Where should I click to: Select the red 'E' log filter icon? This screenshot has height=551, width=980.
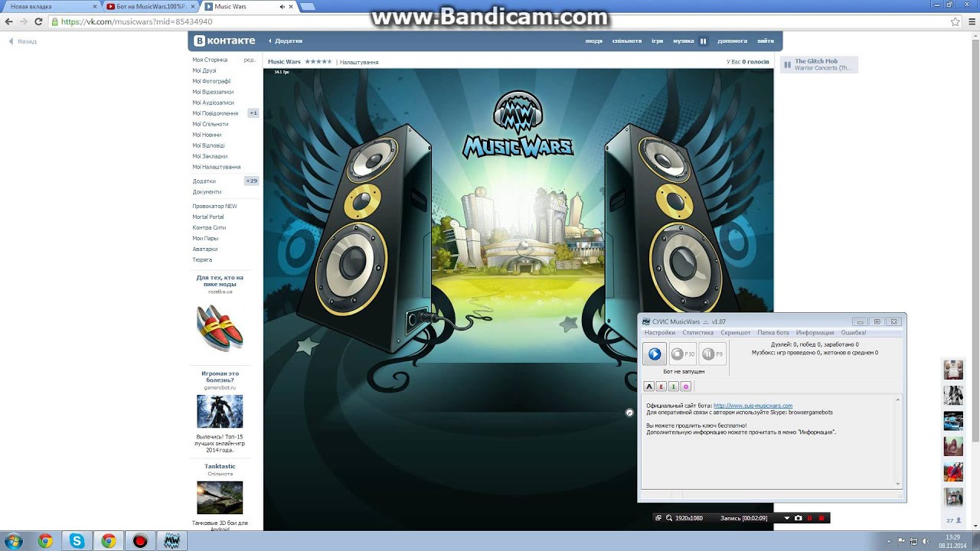(x=661, y=386)
